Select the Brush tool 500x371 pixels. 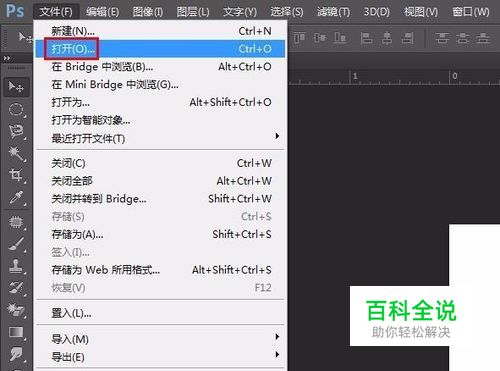click(x=16, y=244)
